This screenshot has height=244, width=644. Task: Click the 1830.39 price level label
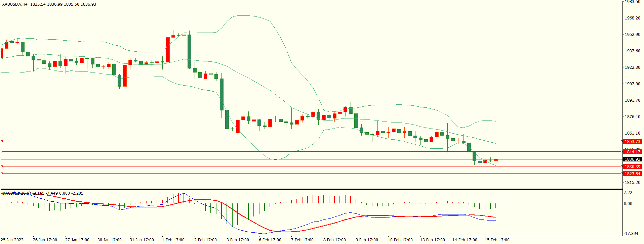coord(632,167)
